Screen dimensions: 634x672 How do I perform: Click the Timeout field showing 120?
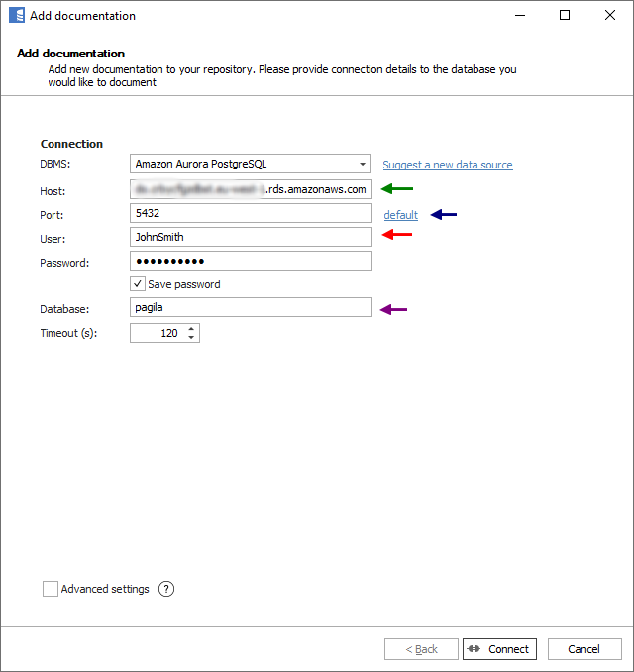[x=157, y=333]
